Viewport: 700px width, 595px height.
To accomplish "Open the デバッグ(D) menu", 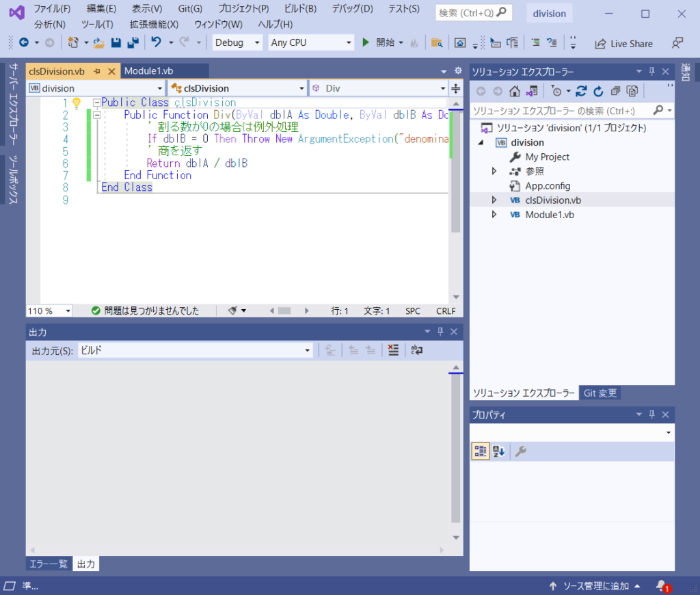I will click(x=352, y=9).
